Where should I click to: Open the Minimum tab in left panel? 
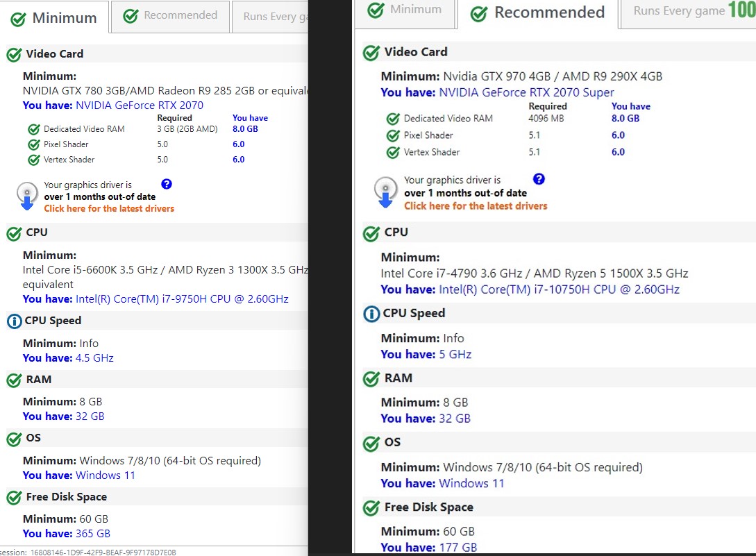tap(54, 18)
